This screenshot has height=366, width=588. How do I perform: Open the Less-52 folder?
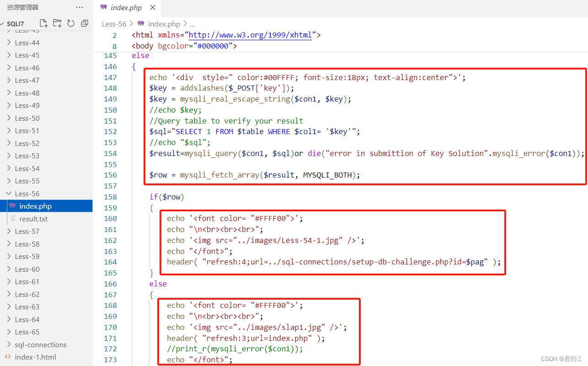pyautogui.click(x=46, y=143)
